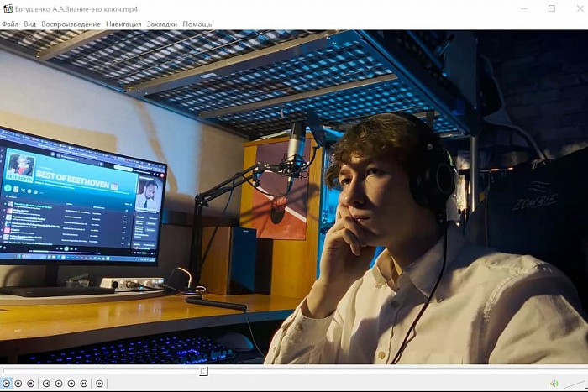Open the Воспроизведение menu
This screenshot has width=588, height=392.
coord(71,24)
